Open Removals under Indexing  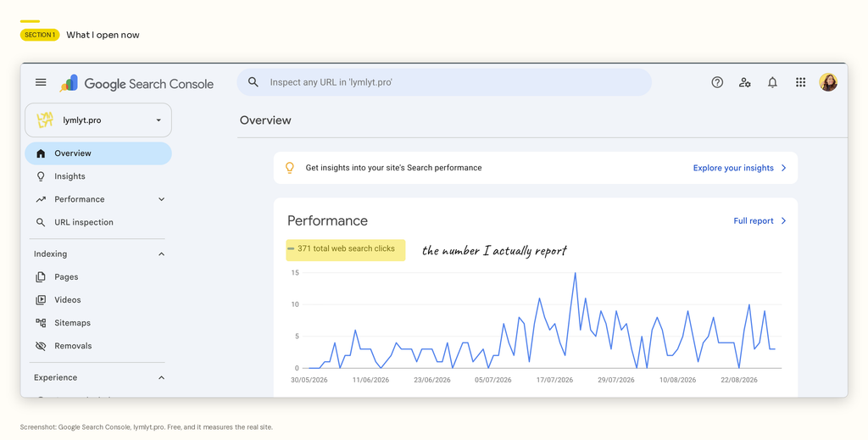pyautogui.click(x=98, y=346)
